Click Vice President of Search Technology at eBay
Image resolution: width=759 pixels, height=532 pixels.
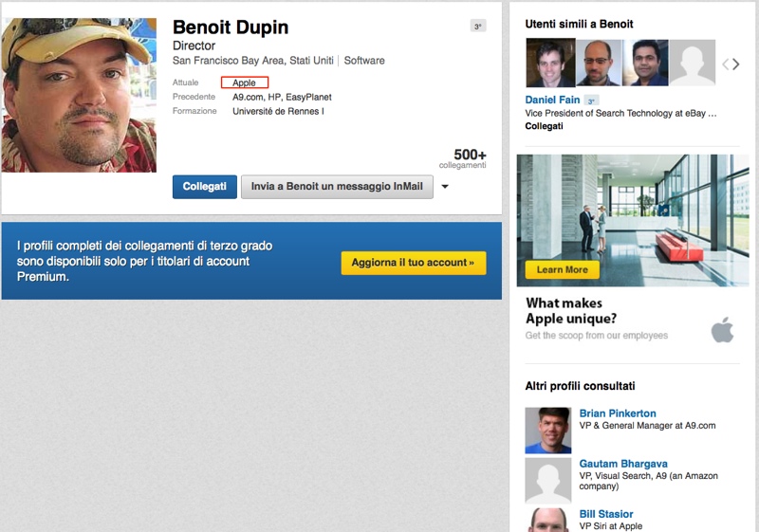tap(621, 113)
